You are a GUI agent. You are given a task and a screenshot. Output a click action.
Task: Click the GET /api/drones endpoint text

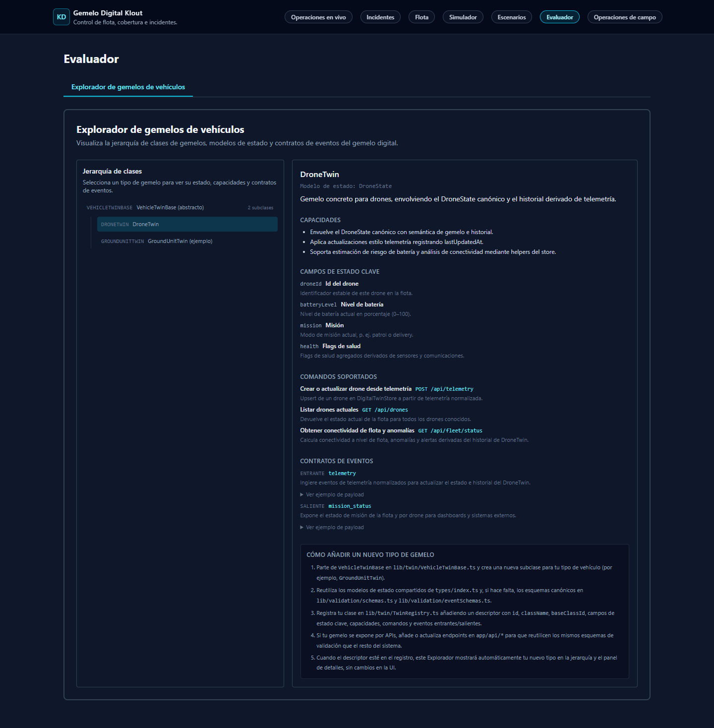click(385, 410)
